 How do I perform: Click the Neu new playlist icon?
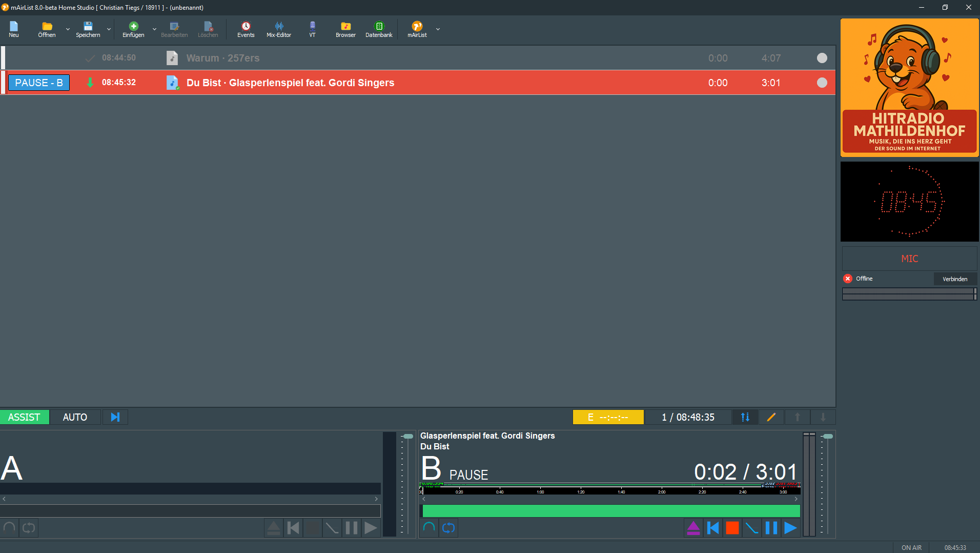pyautogui.click(x=14, y=29)
